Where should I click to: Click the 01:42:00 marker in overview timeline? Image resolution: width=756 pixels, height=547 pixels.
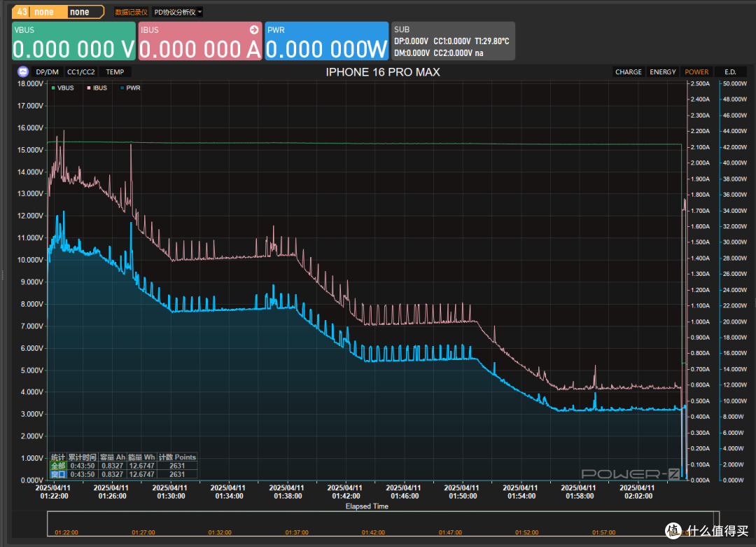point(373,532)
